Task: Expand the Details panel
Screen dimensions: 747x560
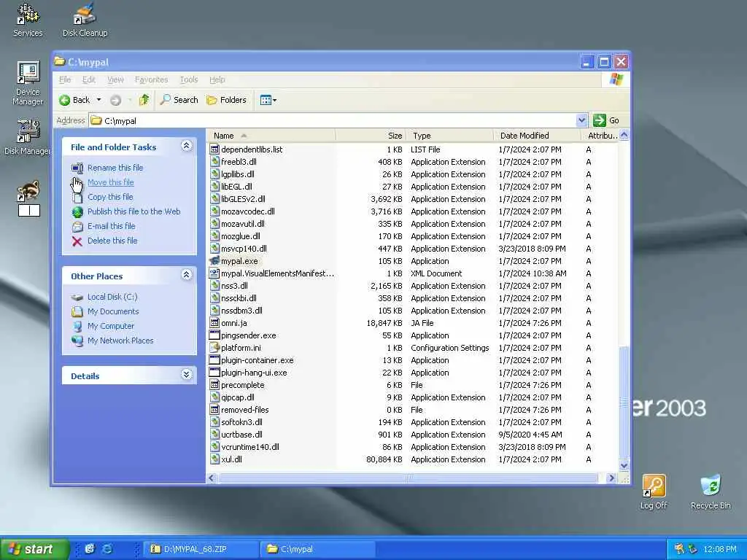Action: (x=186, y=375)
